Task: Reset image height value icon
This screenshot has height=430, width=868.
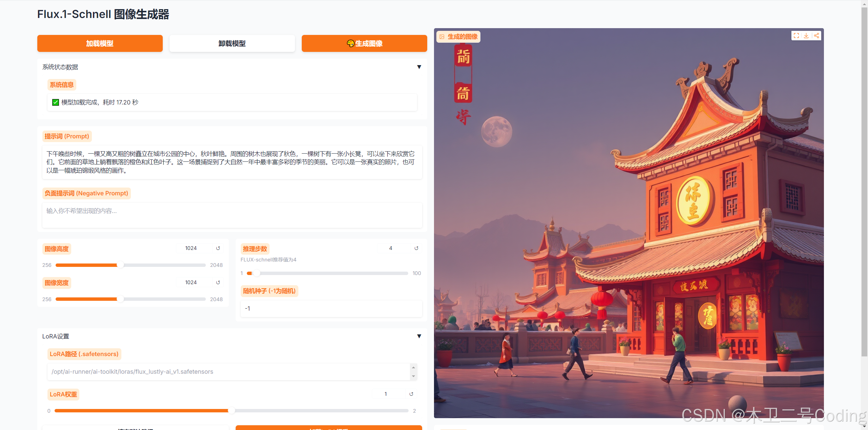Action: (218, 248)
